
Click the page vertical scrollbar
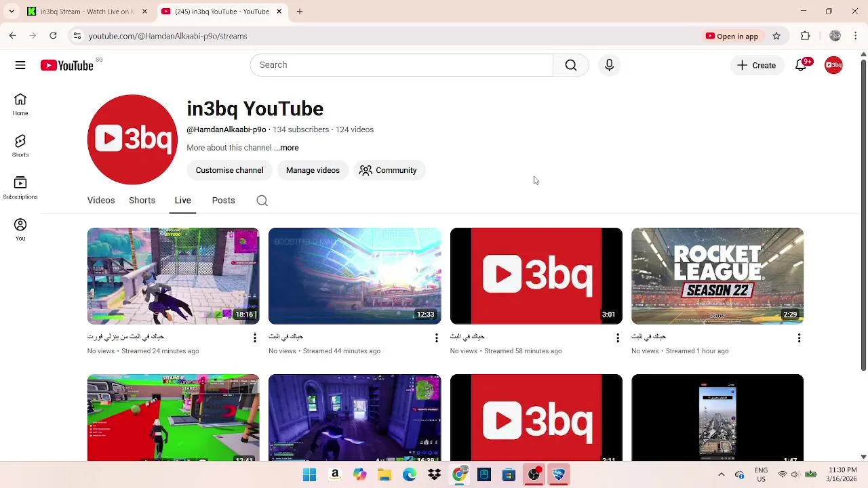(x=863, y=217)
